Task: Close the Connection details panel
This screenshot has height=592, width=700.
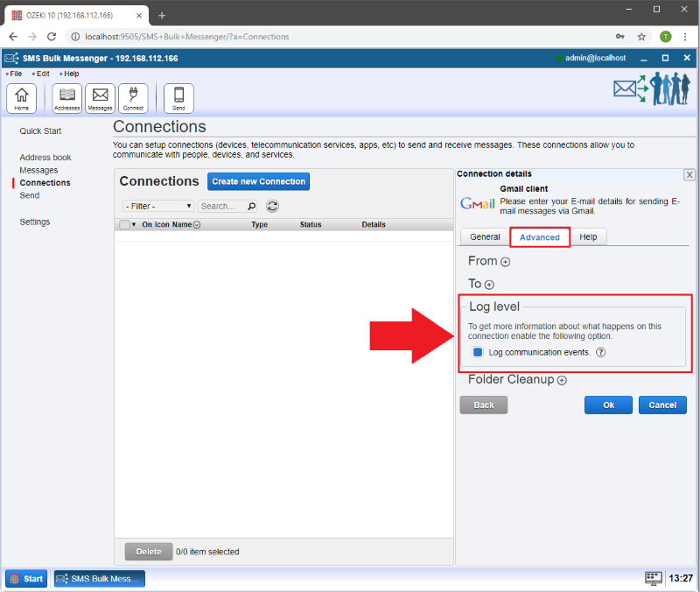Action: click(689, 175)
